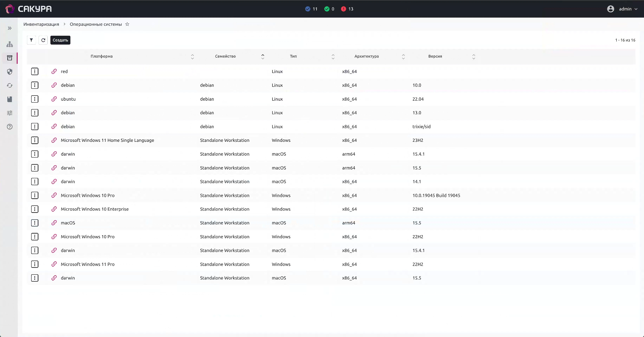Open the row menu for Windows 11 Home Single Language
Image resolution: width=644 pixels, height=337 pixels.
tap(35, 140)
